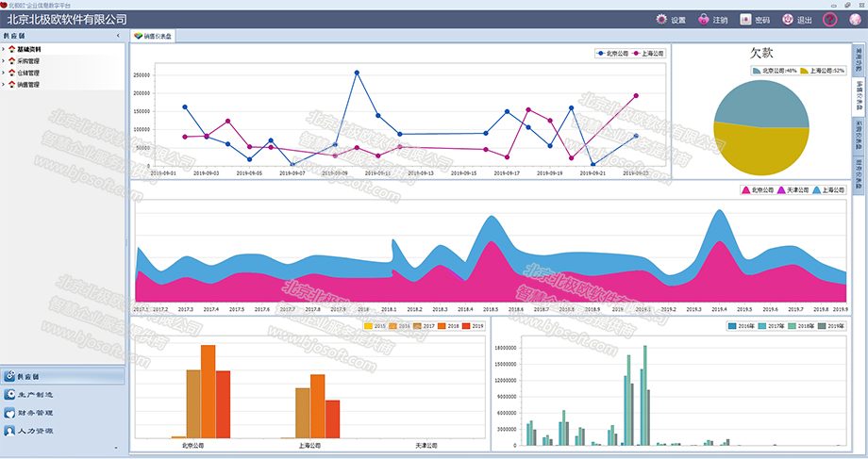Toggle 北京公司 series in line chart legend
This screenshot has height=459, width=868.
tap(612, 54)
